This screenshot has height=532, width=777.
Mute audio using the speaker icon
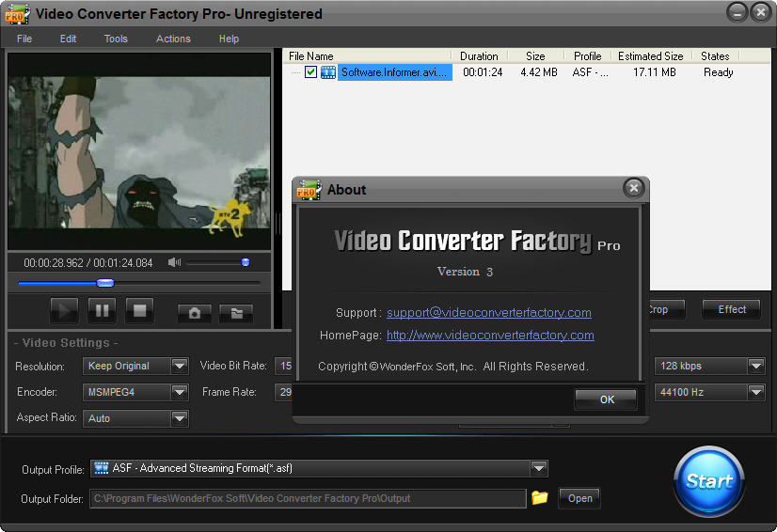pyautogui.click(x=174, y=262)
